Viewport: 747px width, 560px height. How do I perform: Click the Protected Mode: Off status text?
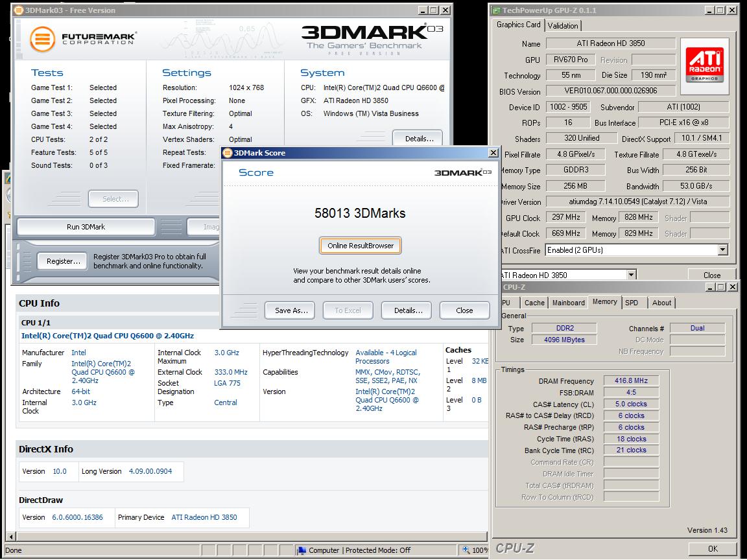click(378, 550)
